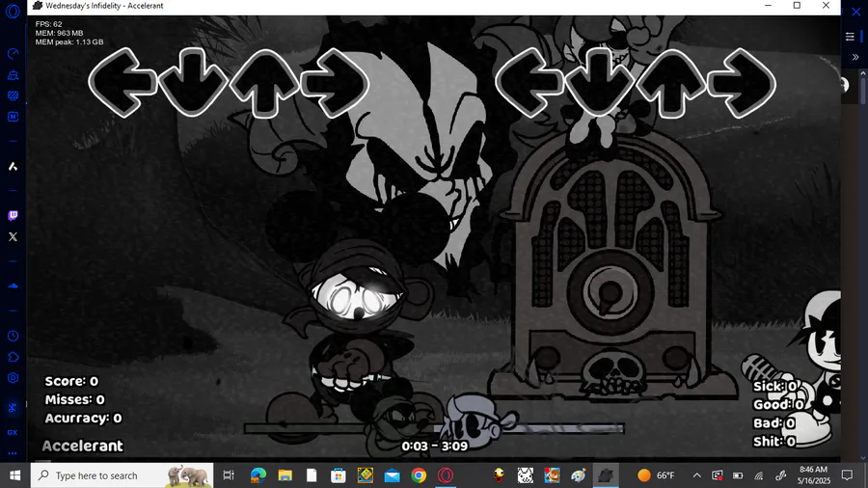This screenshot has height=488, width=868.
Task: Check the battery icon in system tray
Action: point(738,475)
